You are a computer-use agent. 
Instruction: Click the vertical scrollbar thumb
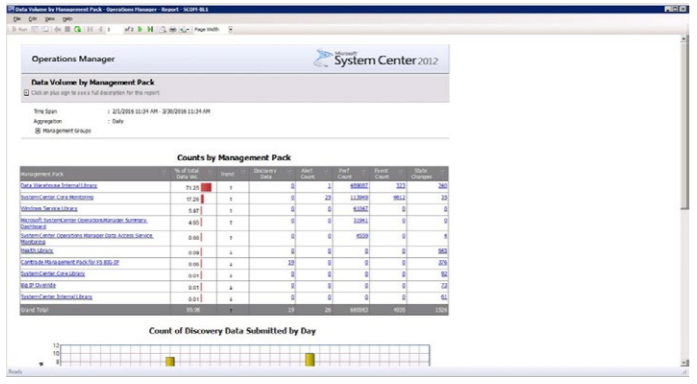[685, 126]
